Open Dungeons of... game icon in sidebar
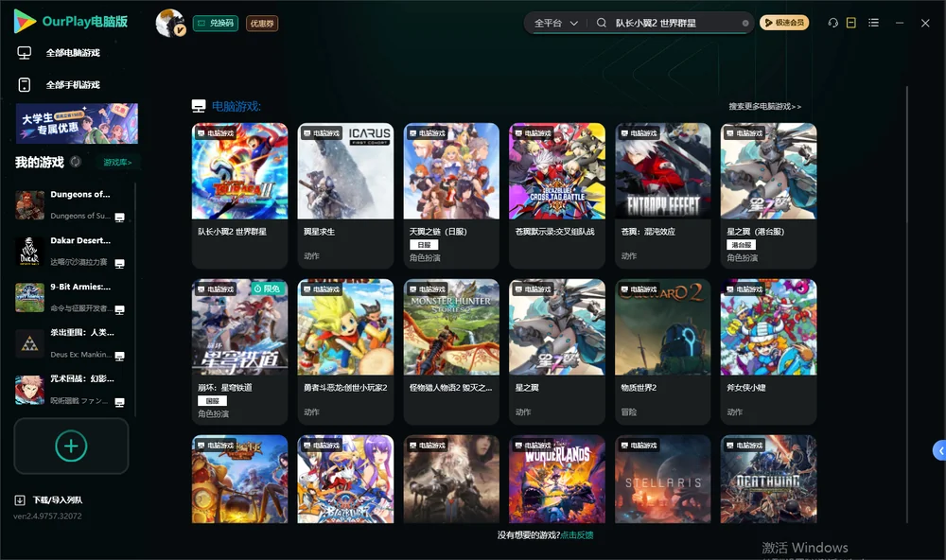 [x=29, y=205]
